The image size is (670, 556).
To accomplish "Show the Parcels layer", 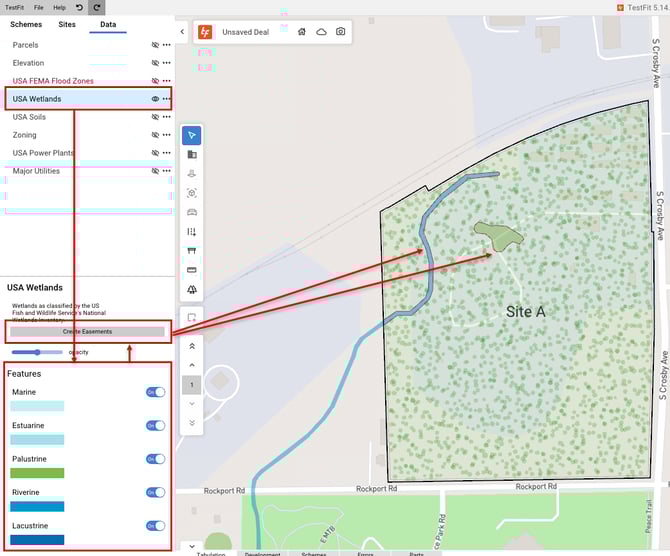I will point(155,45).
